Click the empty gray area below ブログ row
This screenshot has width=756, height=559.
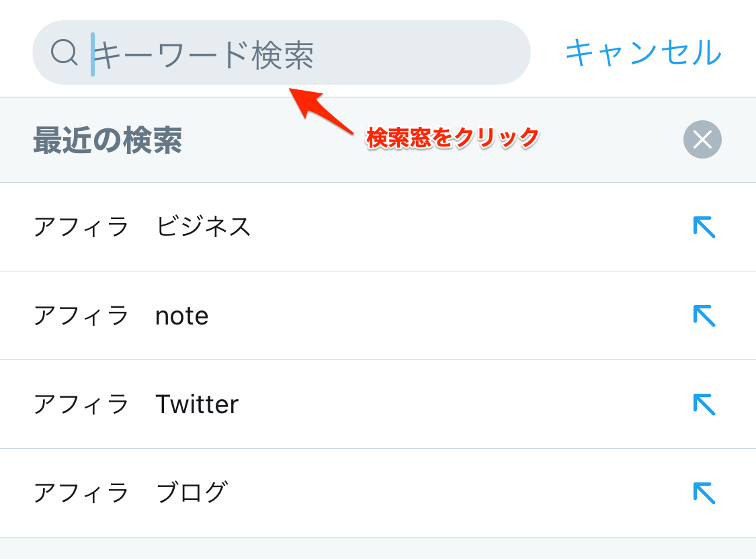point(378,549)
